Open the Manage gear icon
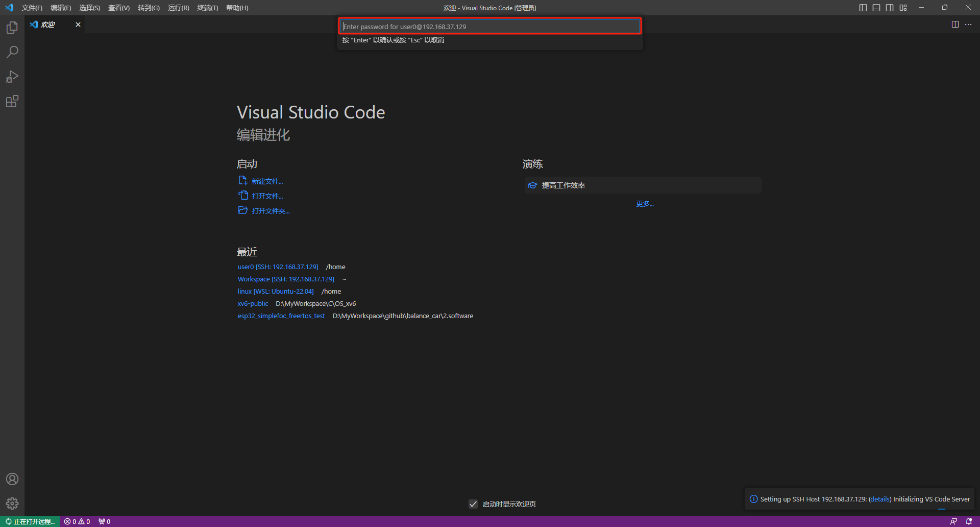Viewport: 980px width, 527px height. 12,504
